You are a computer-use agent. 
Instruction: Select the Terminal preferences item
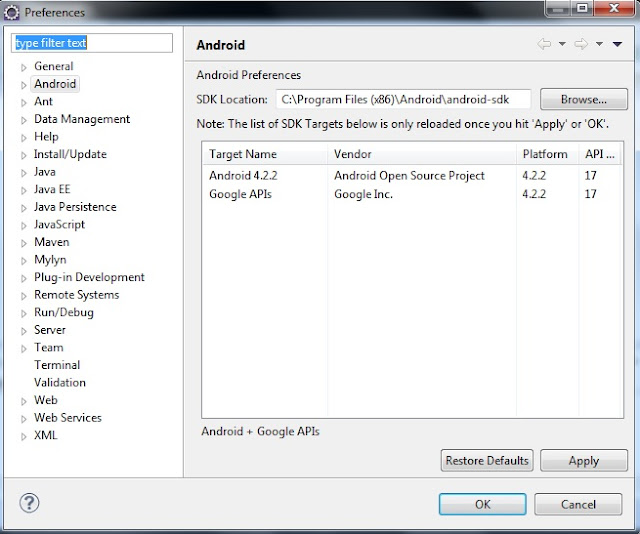click(x=57, y=365)
